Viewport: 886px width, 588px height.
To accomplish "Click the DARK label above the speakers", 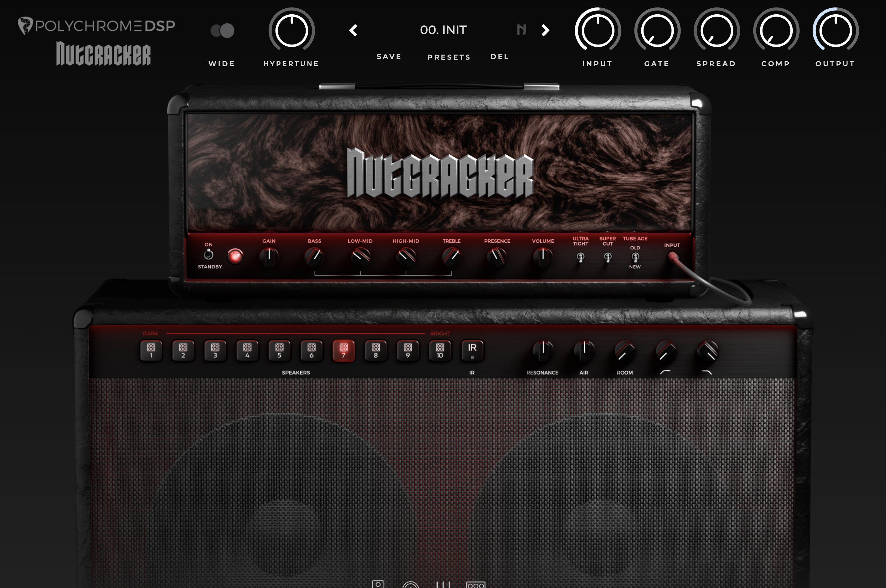I will (x=150, y=333).
